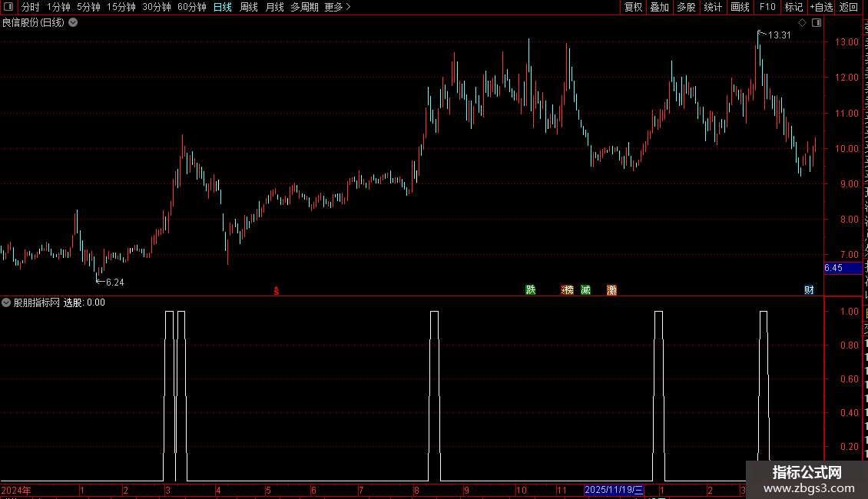Screen dimensions: 868x499
Task: Click the month 8 timeline label
Action: (416, 490)
